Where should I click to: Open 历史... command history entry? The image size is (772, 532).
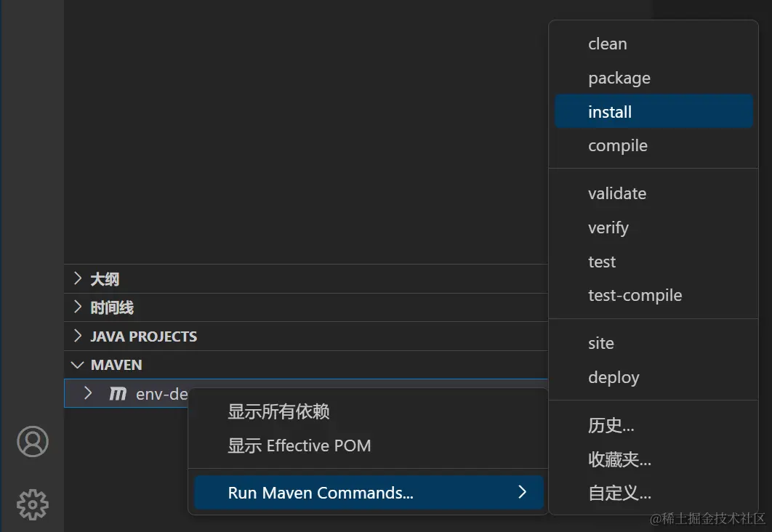point(611,426)
